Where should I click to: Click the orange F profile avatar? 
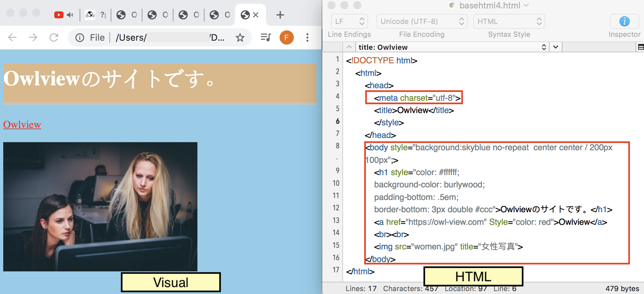pos(286,37)
